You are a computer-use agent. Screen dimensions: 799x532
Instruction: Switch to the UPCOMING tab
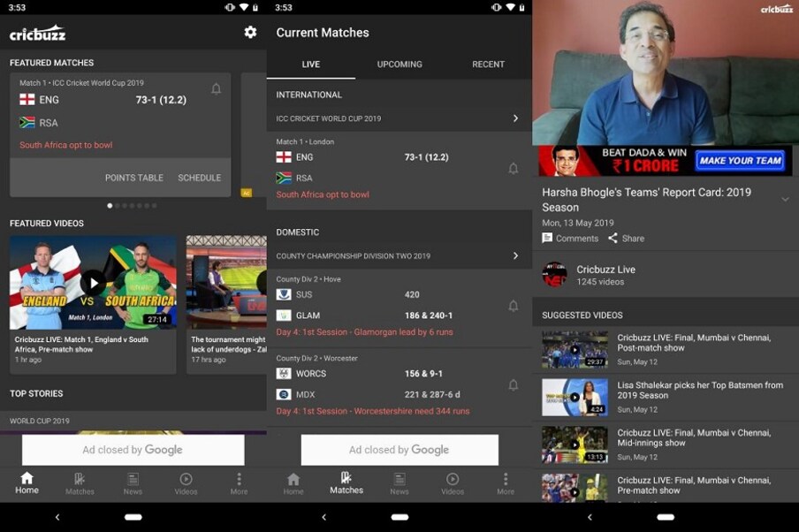(399, 65)
